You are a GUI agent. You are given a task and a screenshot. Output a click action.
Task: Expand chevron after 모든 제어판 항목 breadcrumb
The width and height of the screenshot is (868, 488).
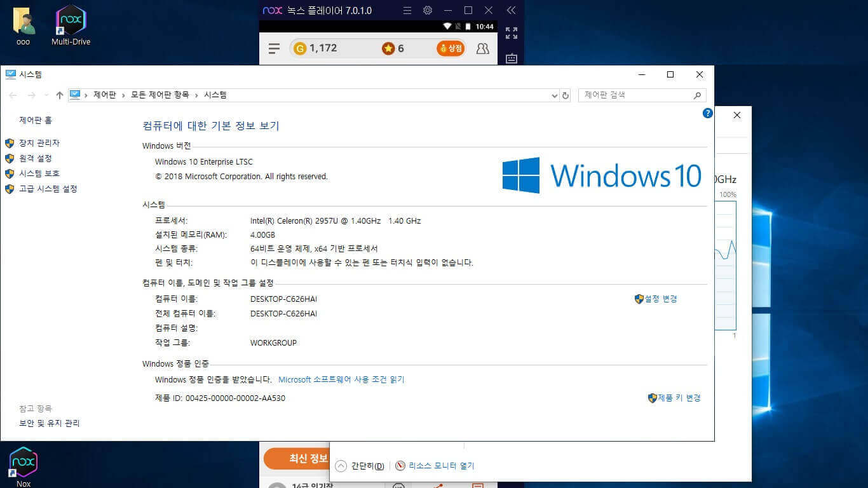tap(196, 95)
